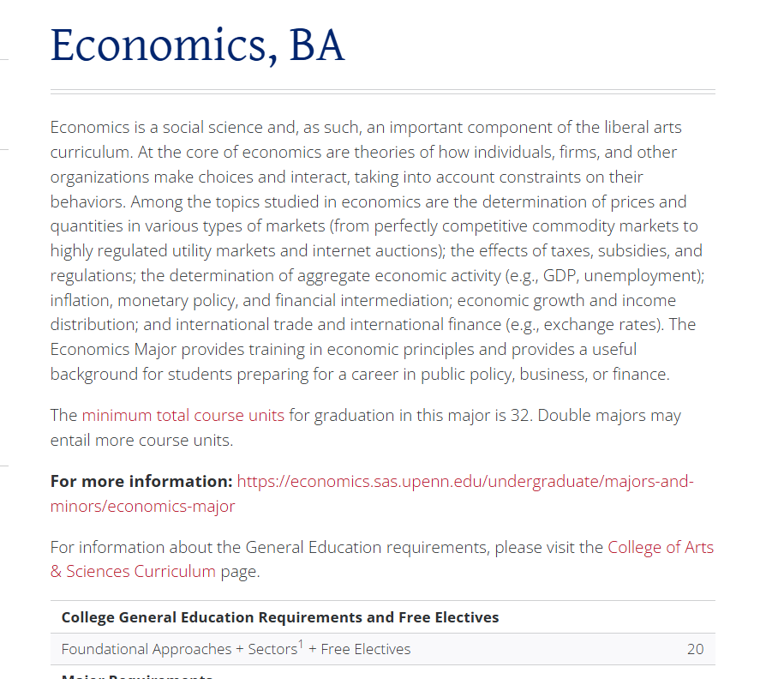The image size is (784, 679).
Task: Click the course unit value 20
Action: tap(695, 650)
